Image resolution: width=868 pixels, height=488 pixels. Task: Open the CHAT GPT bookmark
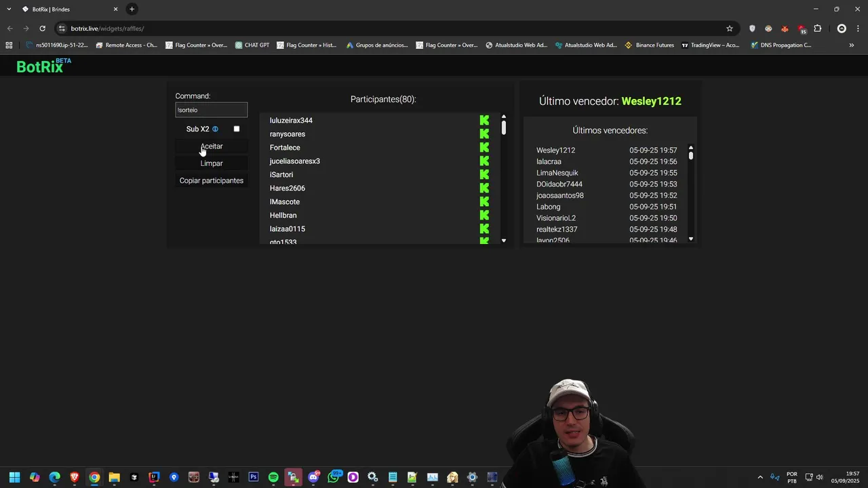[252, 45]
